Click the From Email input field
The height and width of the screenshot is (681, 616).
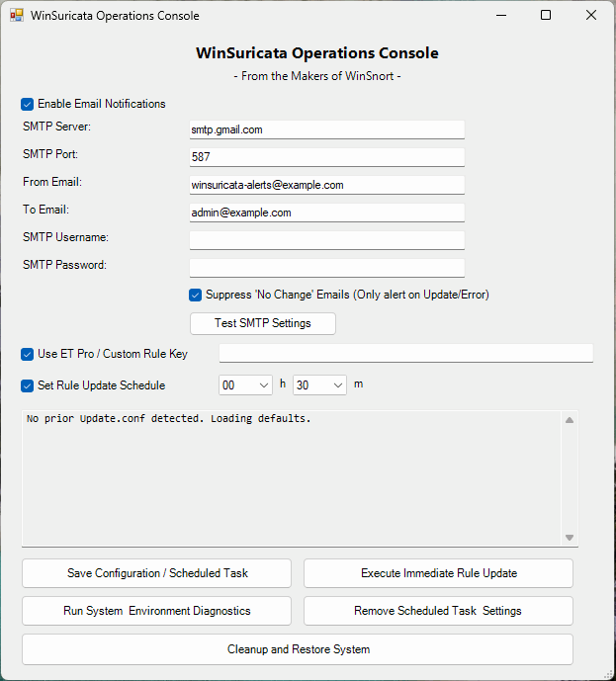[327, 185]
